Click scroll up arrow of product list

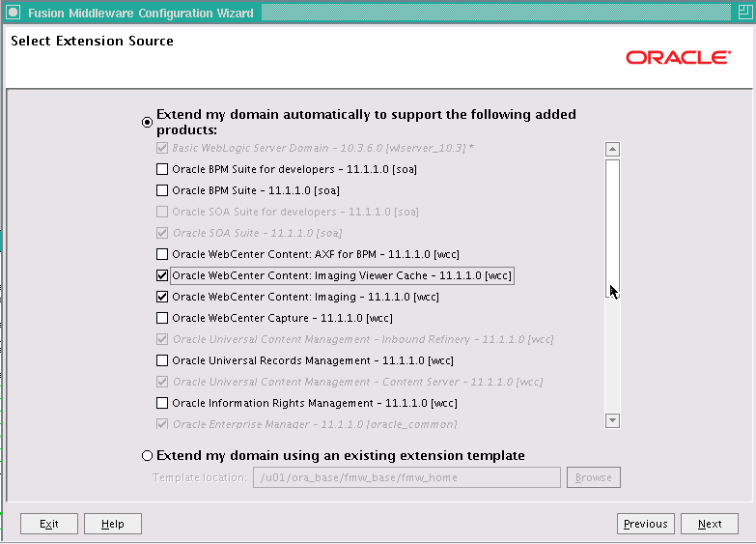[612, 149]
